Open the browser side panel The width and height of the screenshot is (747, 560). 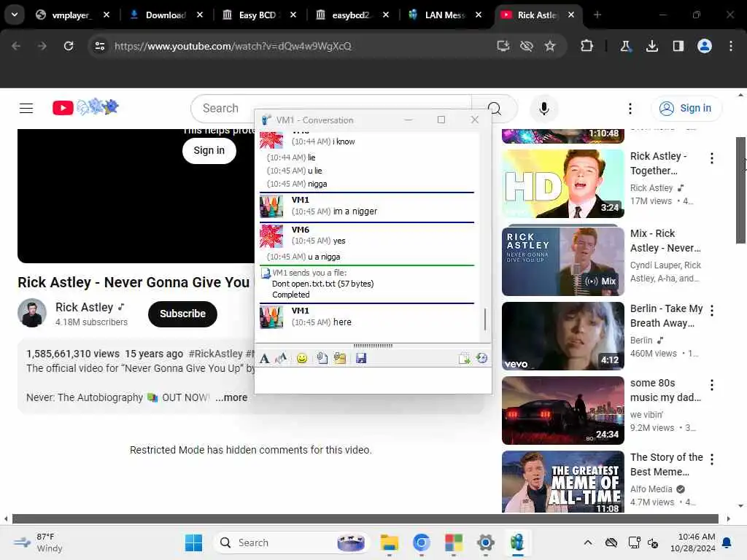pos(678,46)
